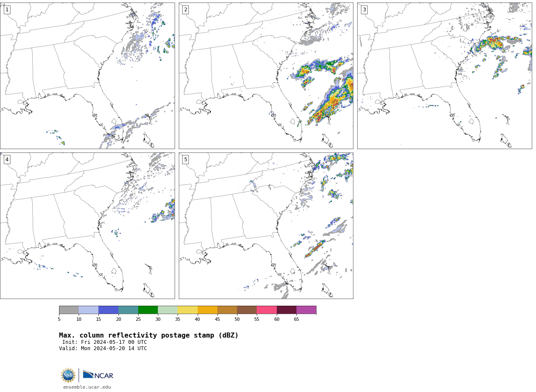536x392 pixels.
Task: Click the colorbar tick label 35
Action: click(178, 320)
